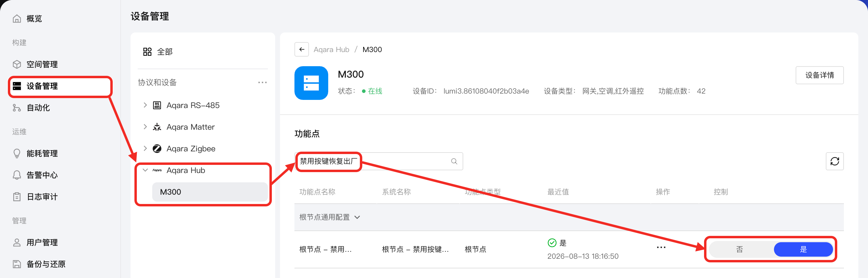Click the blue M300 device icon
868x278 pixels.
pos(311,83)
